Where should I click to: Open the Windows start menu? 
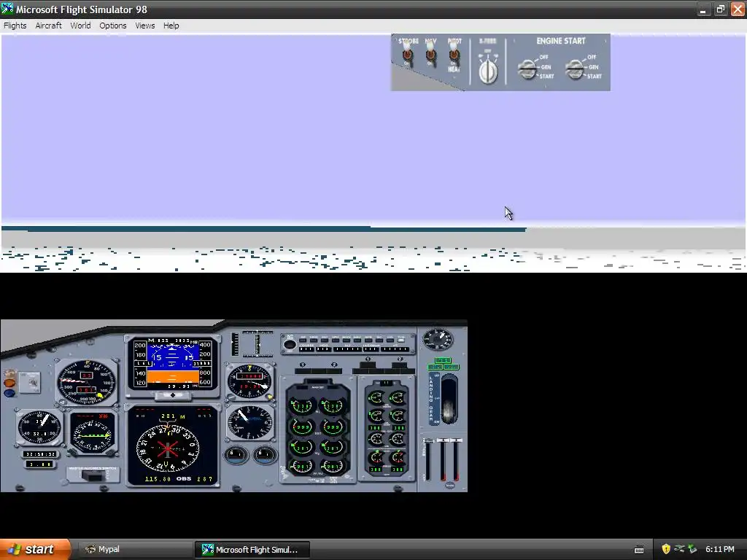click(x=35, y=549)
